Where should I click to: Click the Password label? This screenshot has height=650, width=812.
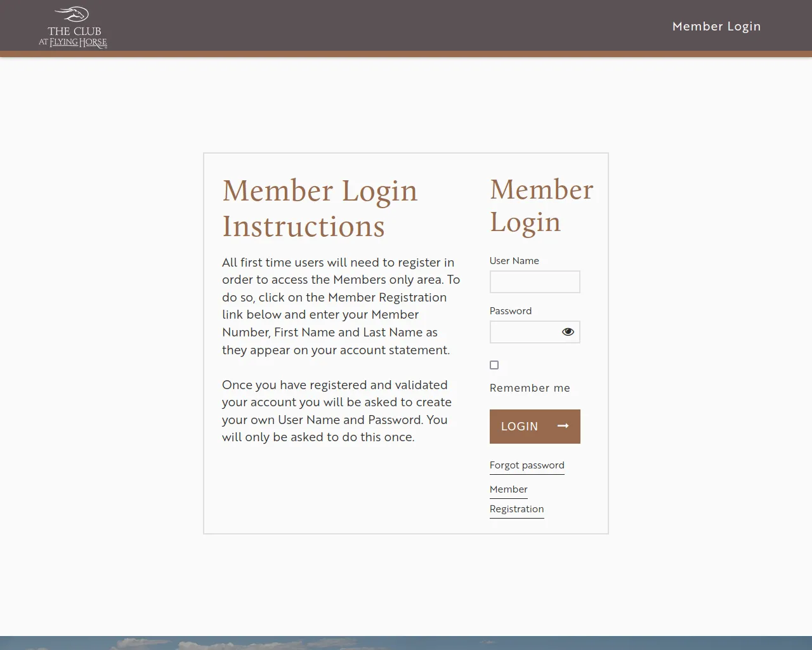click(x=510, y=311)
